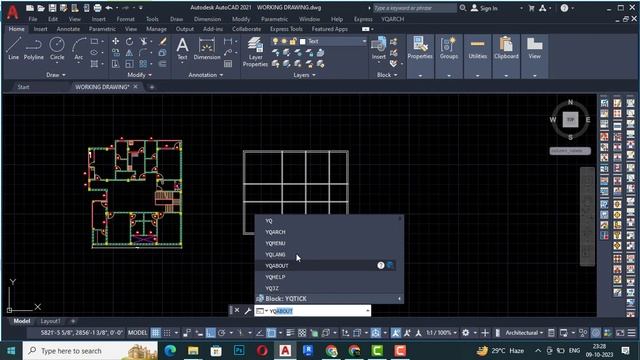Toggle polar tracking in status bar

tap(222, 333)
